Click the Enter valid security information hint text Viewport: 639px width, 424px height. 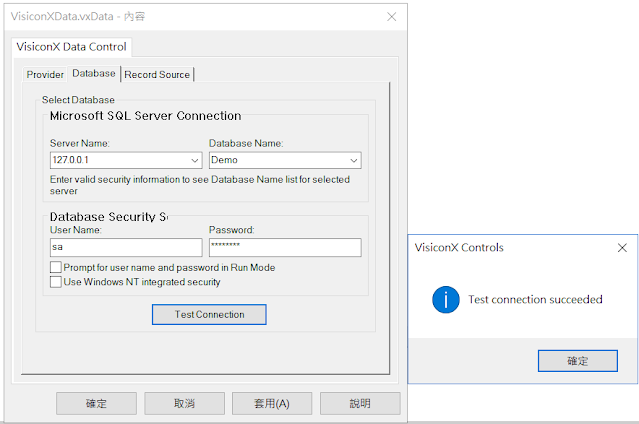200,185
